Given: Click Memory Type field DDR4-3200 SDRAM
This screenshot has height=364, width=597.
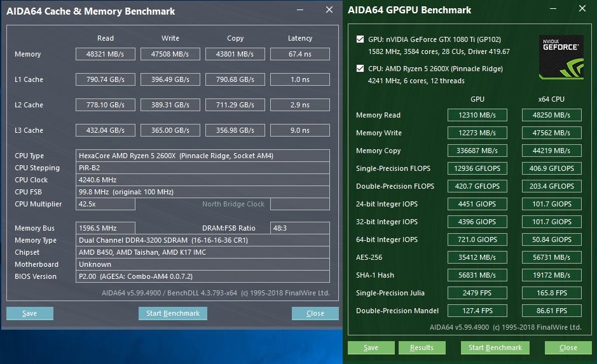Looking at the screenshot, I should coord(203,240).
